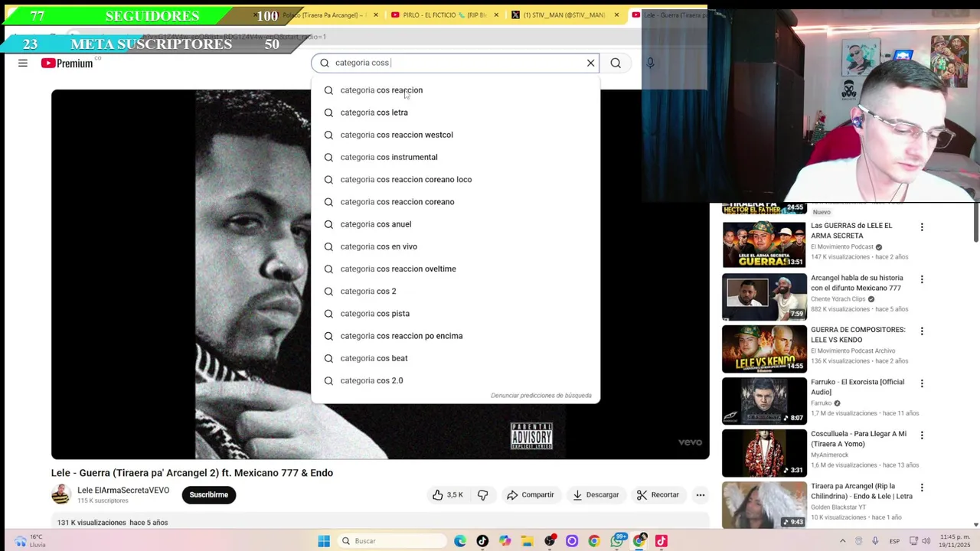Click the Compartir share button
This screenshot has width=980, height=551.
tap(530, 494)
